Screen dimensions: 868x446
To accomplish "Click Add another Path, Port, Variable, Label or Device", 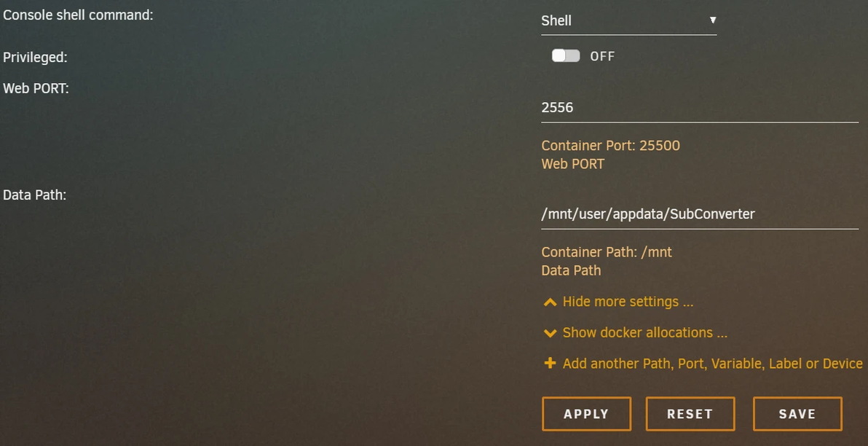I will [712, 363].
